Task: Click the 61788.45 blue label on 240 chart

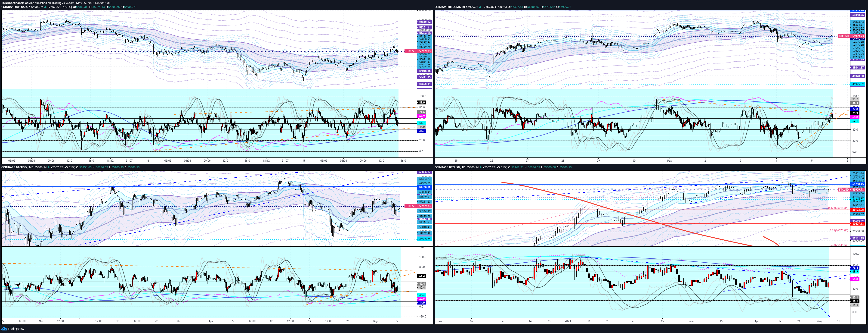Action: pos(425,187)
